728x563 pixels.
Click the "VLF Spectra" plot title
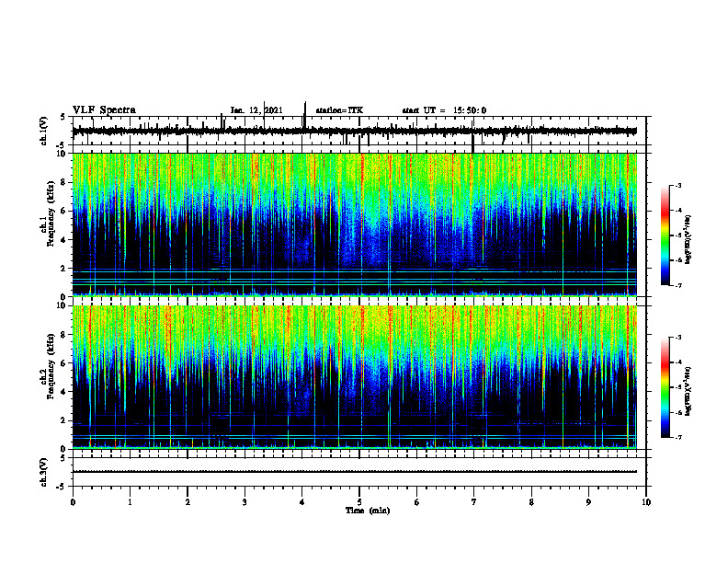[x=104, y=110]
